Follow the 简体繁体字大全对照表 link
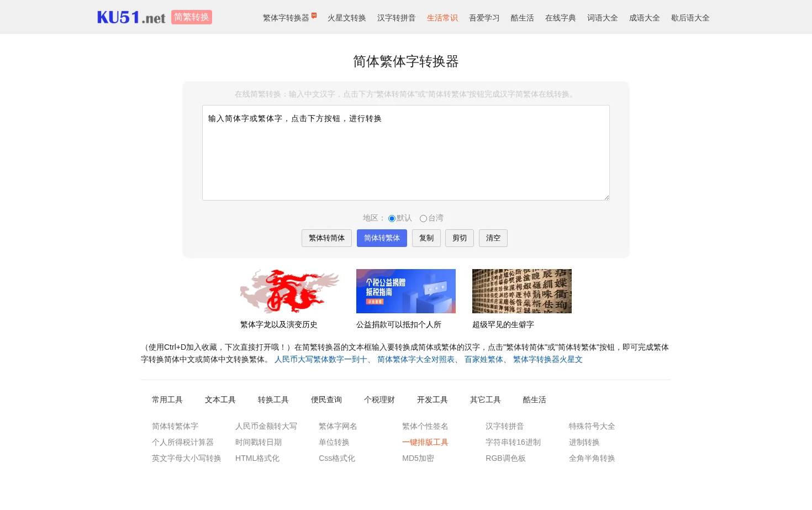This screenshot has width=812, height=510. coord(416,359)
